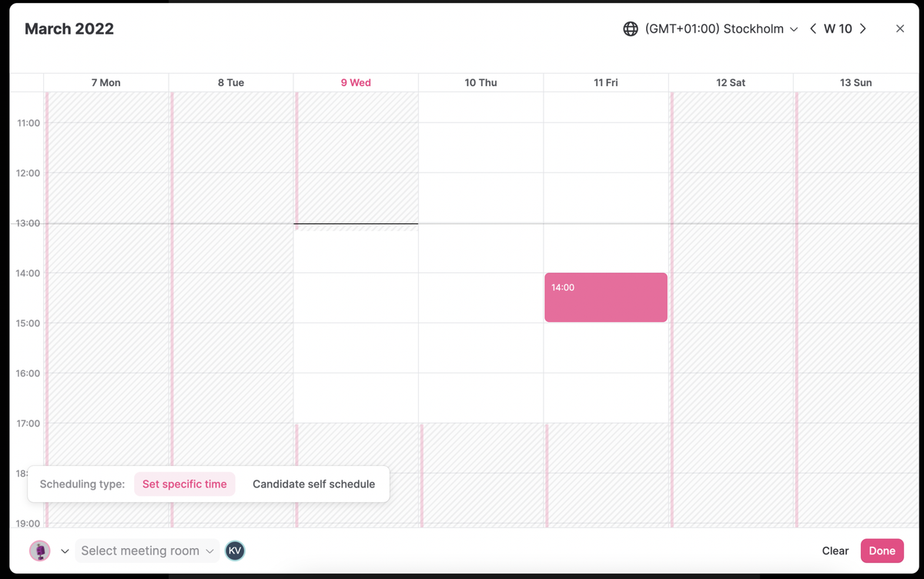
Task: Go to next week arrow
Action: tap(863, 29)
